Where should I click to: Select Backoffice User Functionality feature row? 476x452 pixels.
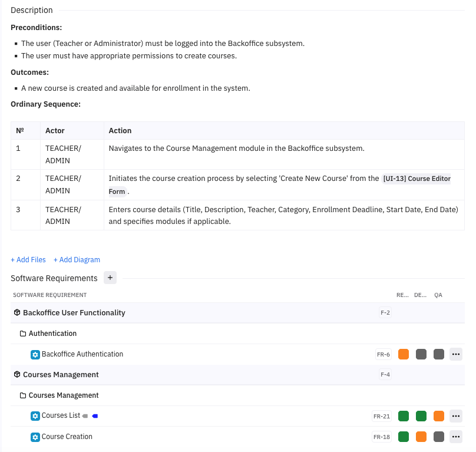pyautogui.click(x=237, y=312)
